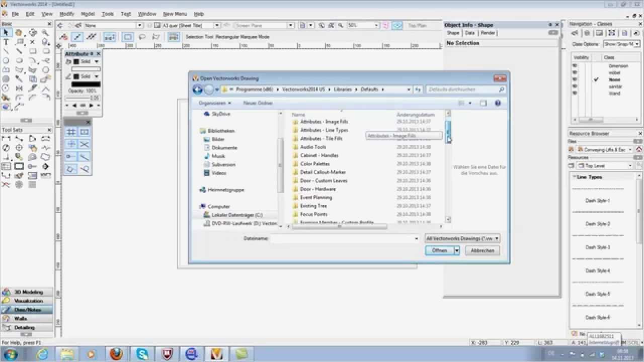Switch to the Data tab in Object Info
The width and height of the screenshot is (644, 362).
469,33
